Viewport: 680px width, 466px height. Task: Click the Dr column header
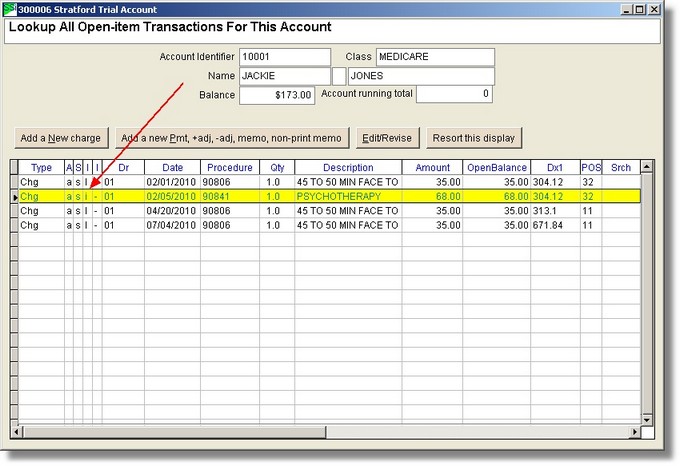click(124, 167)
